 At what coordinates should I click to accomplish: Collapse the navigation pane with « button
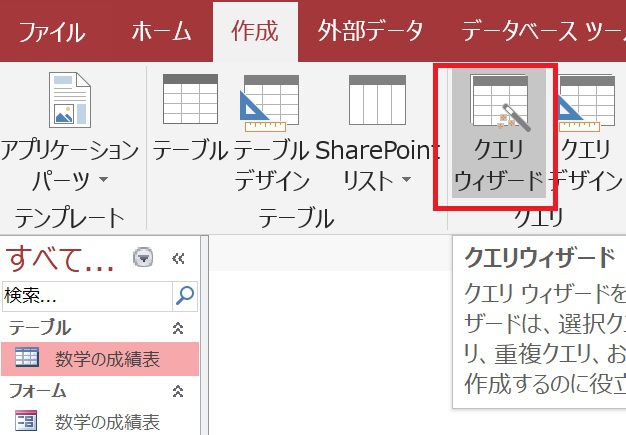[178, 259]
